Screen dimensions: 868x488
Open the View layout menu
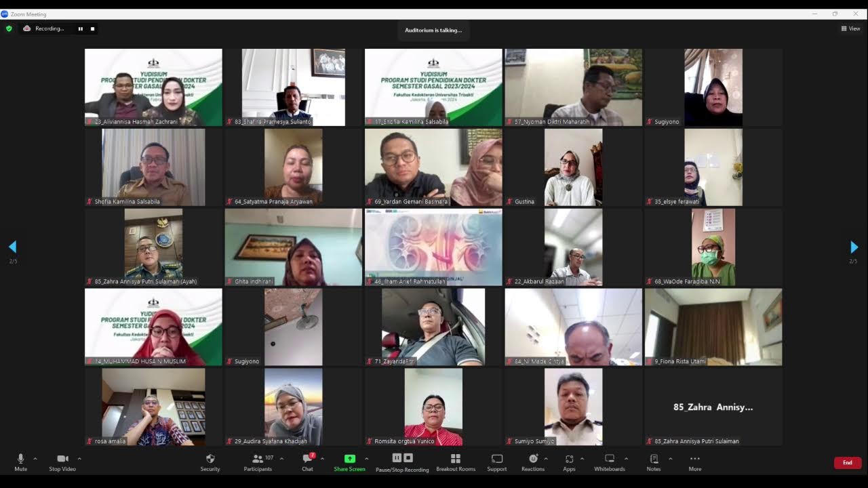(850, 28)
